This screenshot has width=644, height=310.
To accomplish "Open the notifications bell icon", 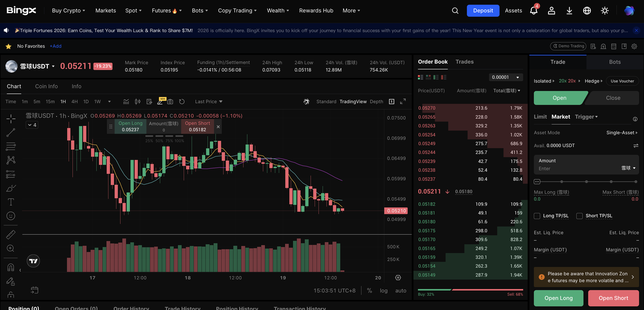I will (x=534, y=11).
